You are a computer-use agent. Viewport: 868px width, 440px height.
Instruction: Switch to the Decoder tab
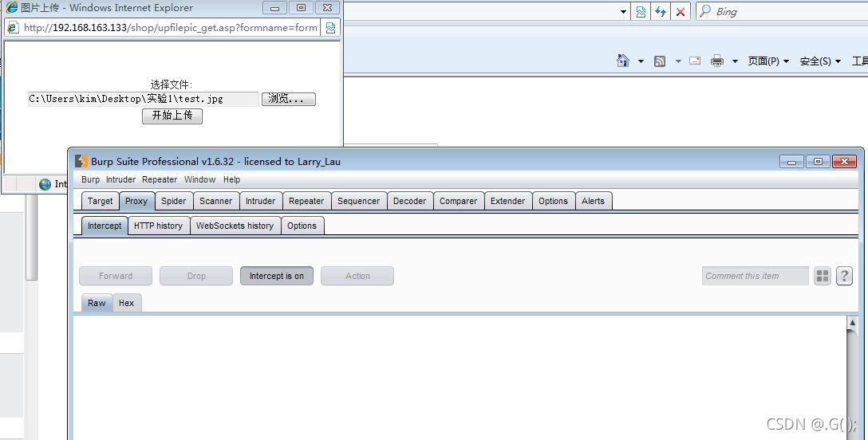coord(409,201)
